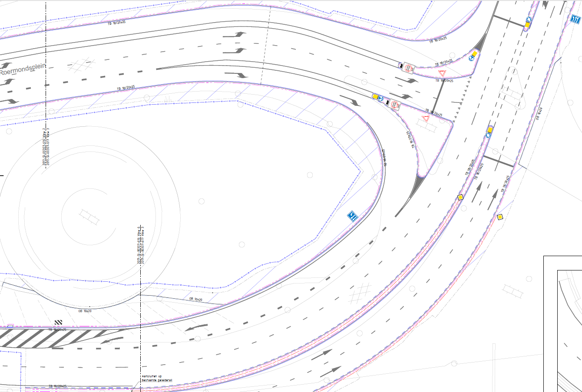Click the small black-striped hatch marker symbol
This screenshot has height=392, width=582.
click(59, 323)
